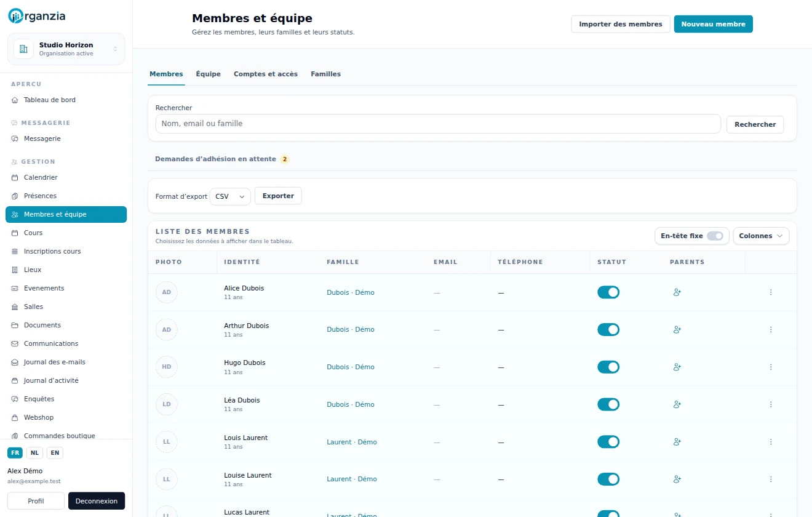Screen dimensions: 812x517
Task: Click the Salles icon in sidebar
Action: click(x=15, y=307)
